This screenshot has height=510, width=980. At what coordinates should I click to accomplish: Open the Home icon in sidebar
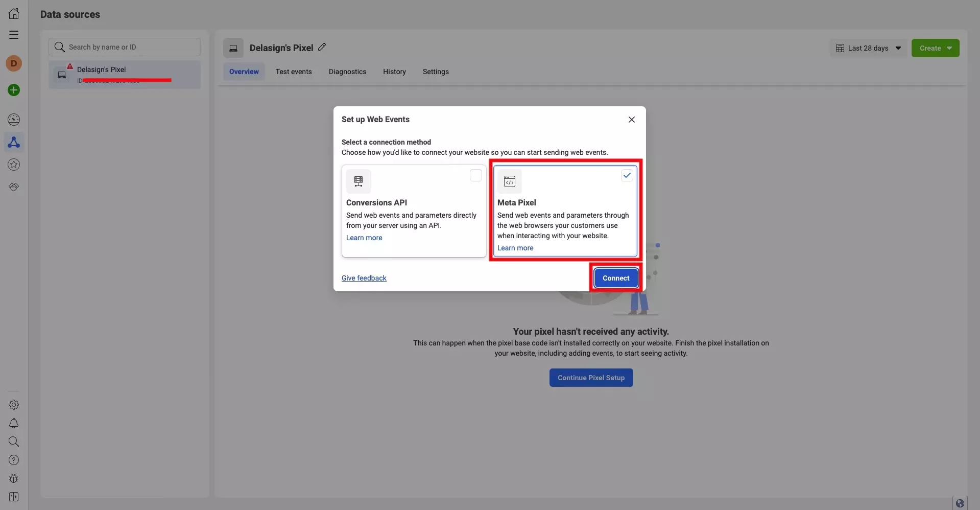14,13
